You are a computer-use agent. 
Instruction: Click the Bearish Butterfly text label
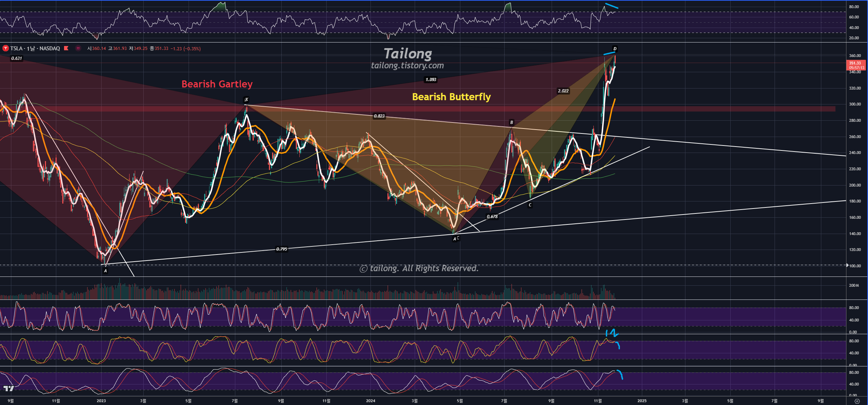[451, 97]
